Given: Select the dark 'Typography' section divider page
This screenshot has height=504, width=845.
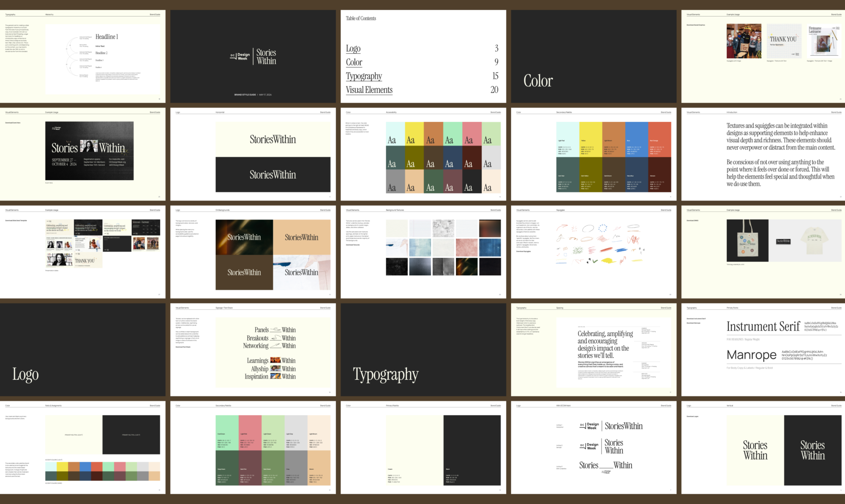Looking at the screenshot, I should [x=423, y=350].
